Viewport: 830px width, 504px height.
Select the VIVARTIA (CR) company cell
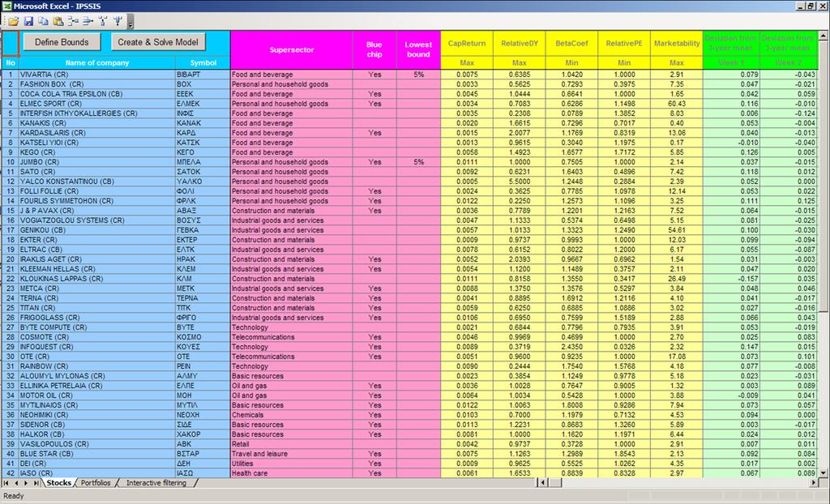coord(97,75)
